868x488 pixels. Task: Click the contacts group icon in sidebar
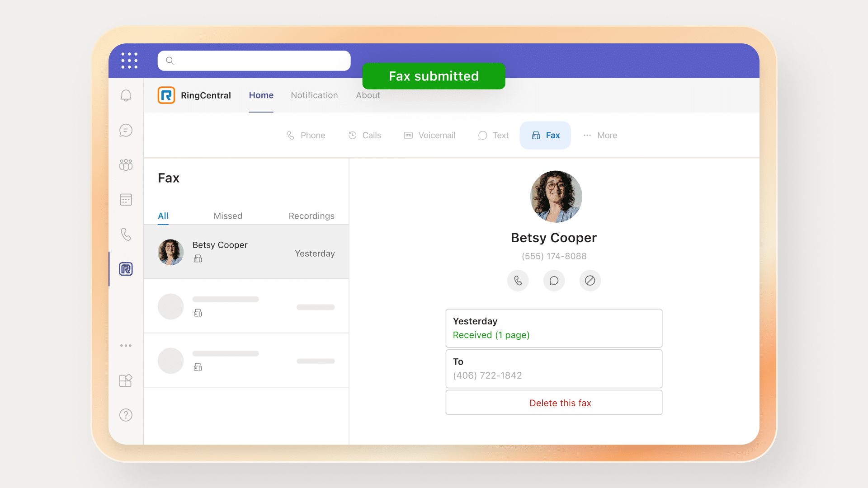click(126, 164)
